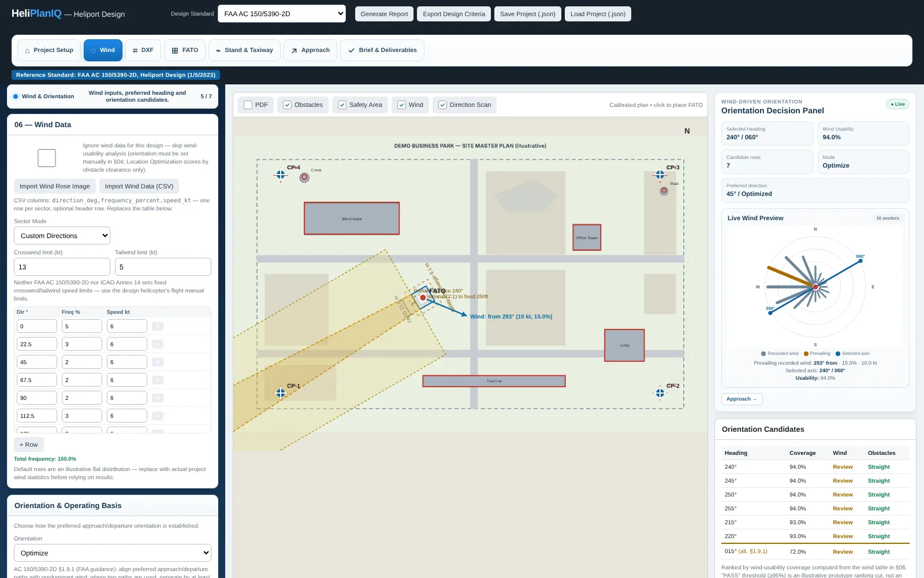Click the wind icon on the Wind tab
The width and height of the screenshot is (924, 578).
(x=94, y=50)
